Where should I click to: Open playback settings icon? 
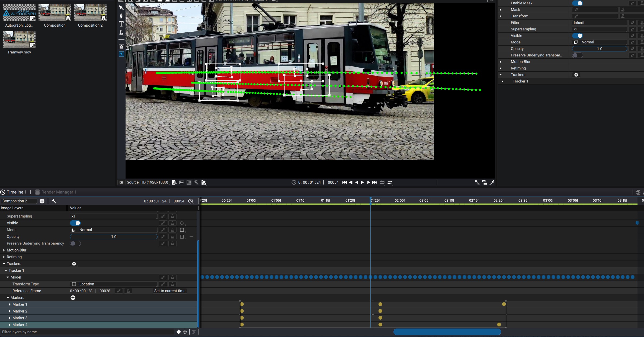coord(390,182)
